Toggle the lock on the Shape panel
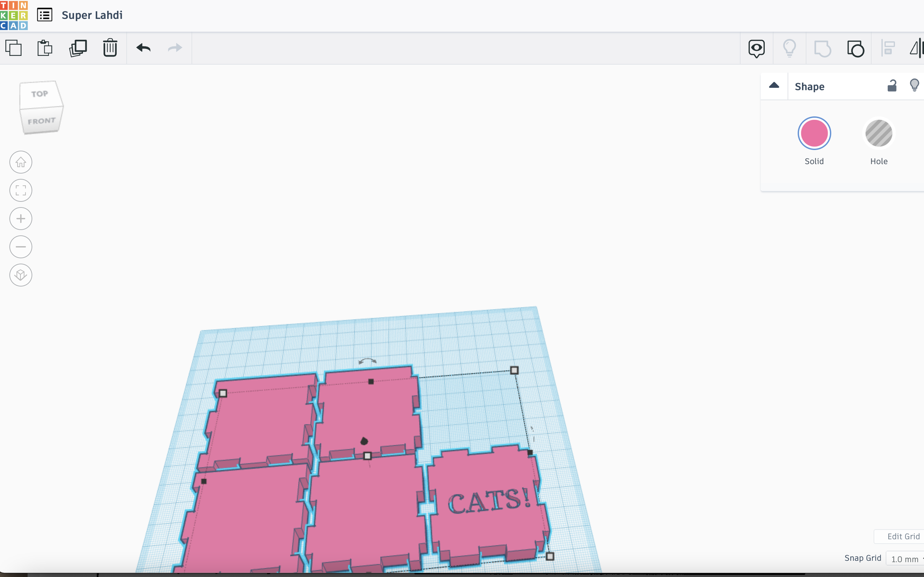Screen dimensions: 924x577 [892, 86]
